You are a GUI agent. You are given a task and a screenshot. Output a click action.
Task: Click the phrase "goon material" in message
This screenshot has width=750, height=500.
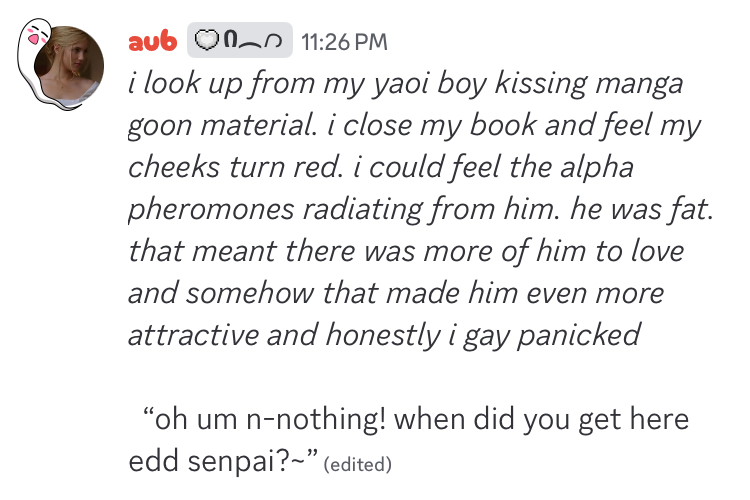pos(228,126)
